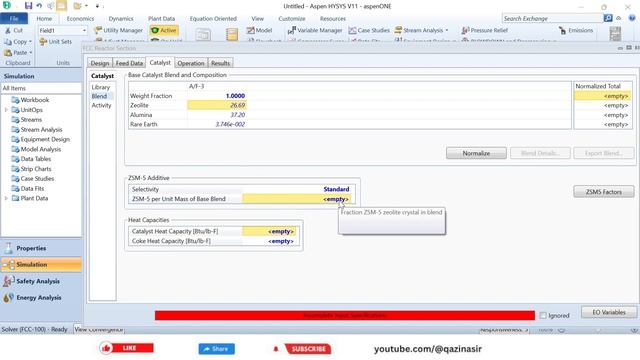Select Streams in navigation tree
The width and height of the screenshot is (640, 360).
tap(31, 120)
